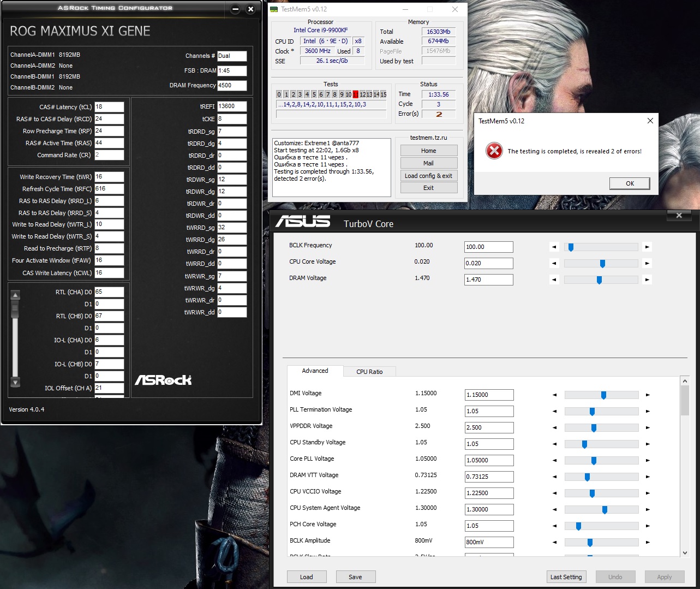Screen dimensions: 700x589
Task: Increase DRAM Voltage with right arrow
Action: 647,279
